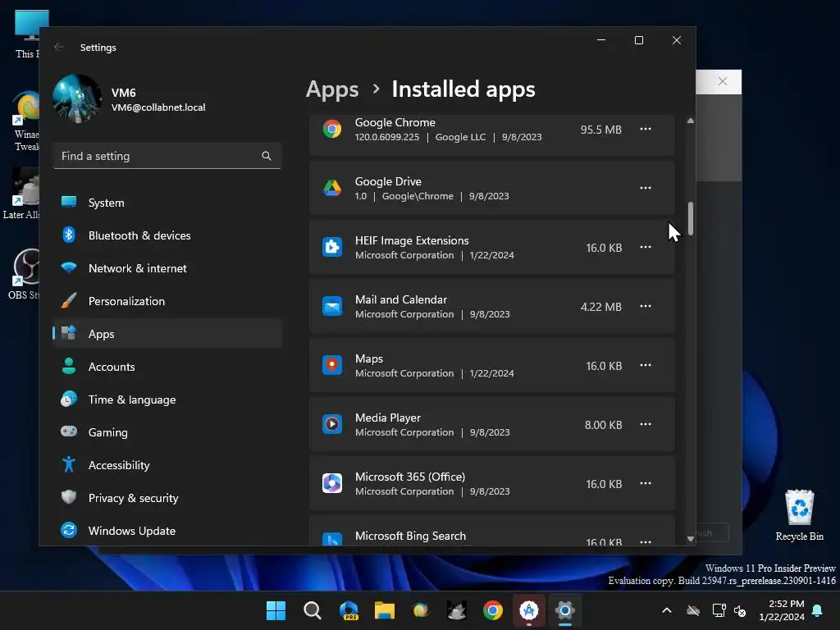Viewport: 840px width, 630px height.
Task: Click the Settings gear taskbar icon
Action: [x=564, y=610]
